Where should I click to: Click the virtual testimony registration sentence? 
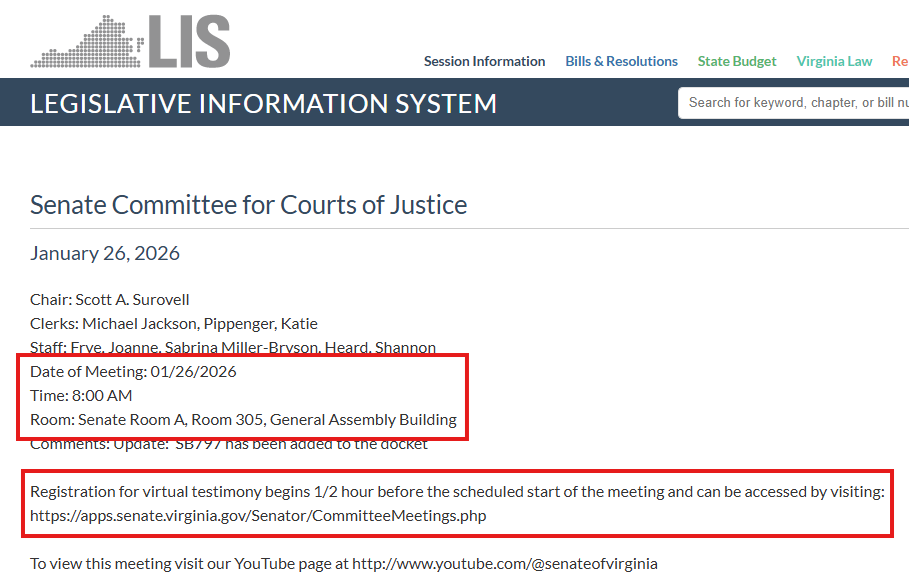(457, 492)
